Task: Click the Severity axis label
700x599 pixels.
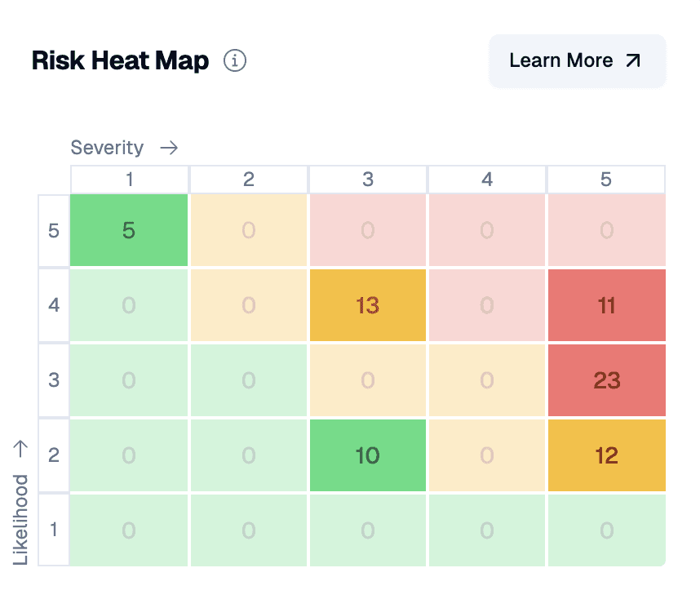Action: click(x=107, y=148)
